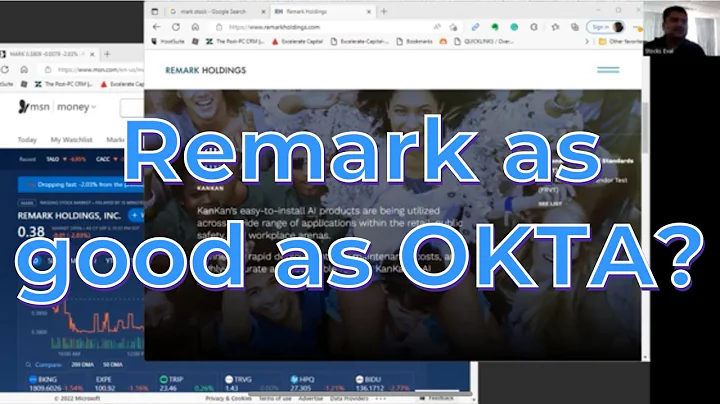Open the browser Favorites star icon
The height and width of the screenshot is (404, 720).
pyautogui.click(x=555, y=27)
